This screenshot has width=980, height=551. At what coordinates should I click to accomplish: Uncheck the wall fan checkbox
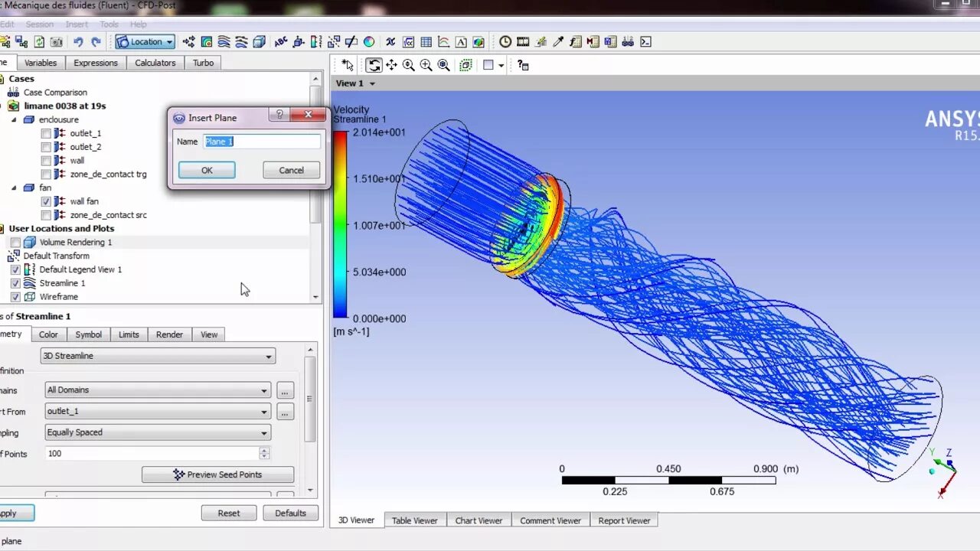coord(46,201)
